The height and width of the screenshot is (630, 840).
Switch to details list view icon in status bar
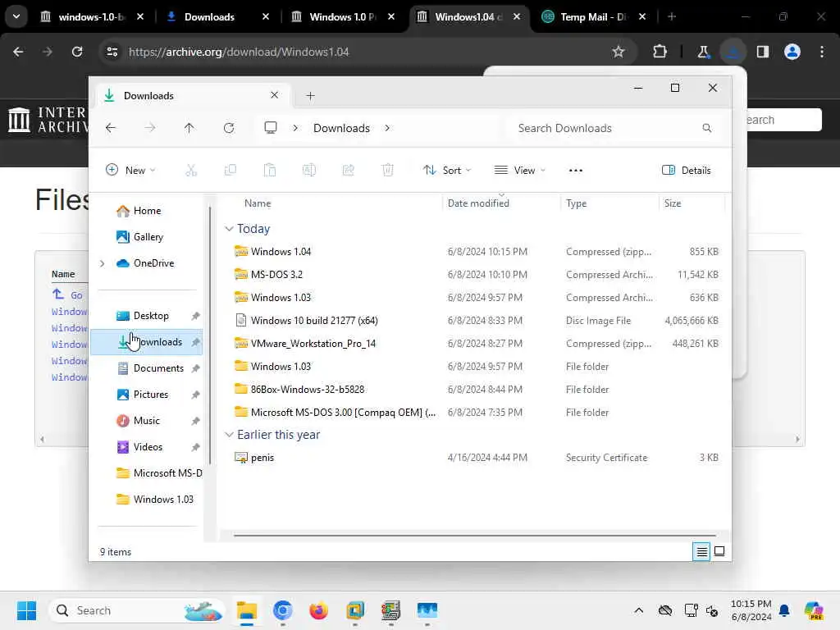701,551
